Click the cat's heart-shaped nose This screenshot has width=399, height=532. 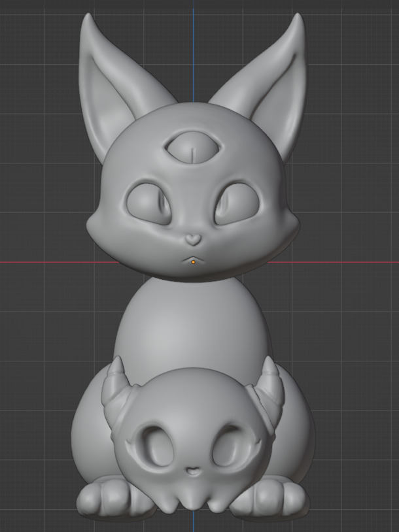coord(193,239)
